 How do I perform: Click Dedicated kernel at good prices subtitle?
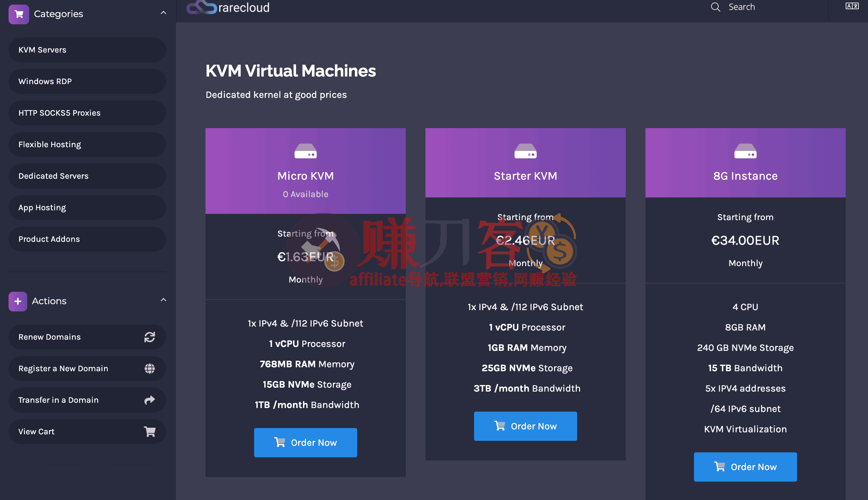click(276, 95)
